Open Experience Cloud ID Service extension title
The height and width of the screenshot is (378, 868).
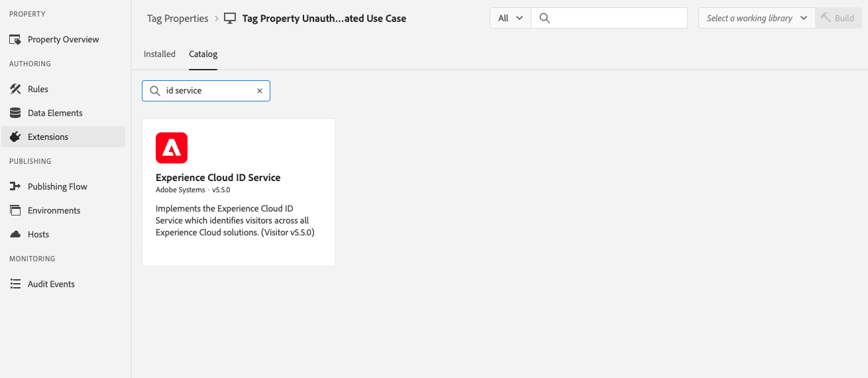(x=218, y=178)
